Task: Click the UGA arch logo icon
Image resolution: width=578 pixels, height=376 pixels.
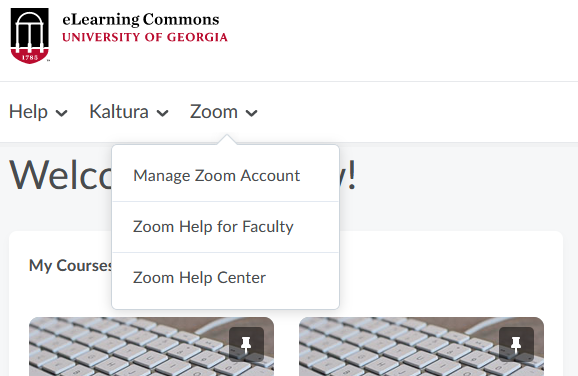Action: (29, 35)
